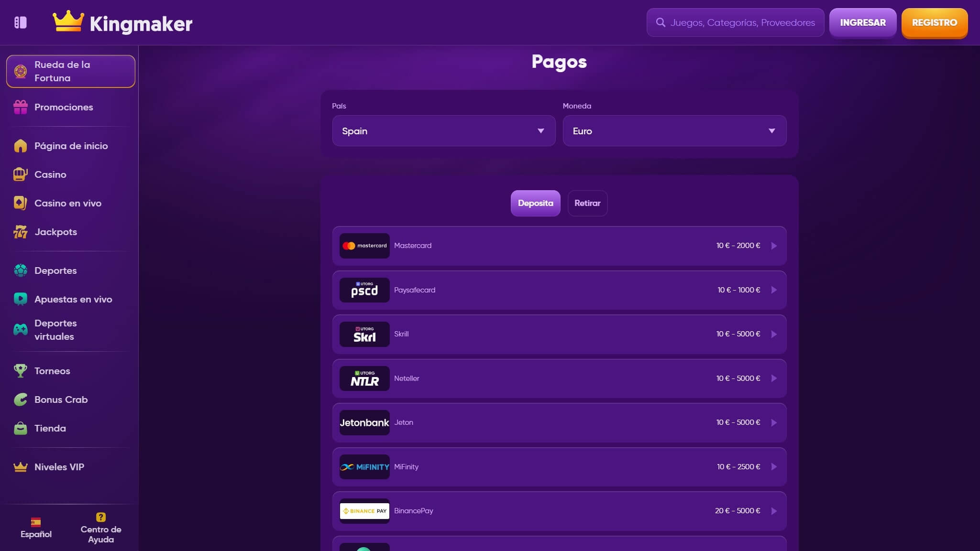Expand Paysafecard row arrow
This screenshot has height=551, width=980.
point(774,290)
